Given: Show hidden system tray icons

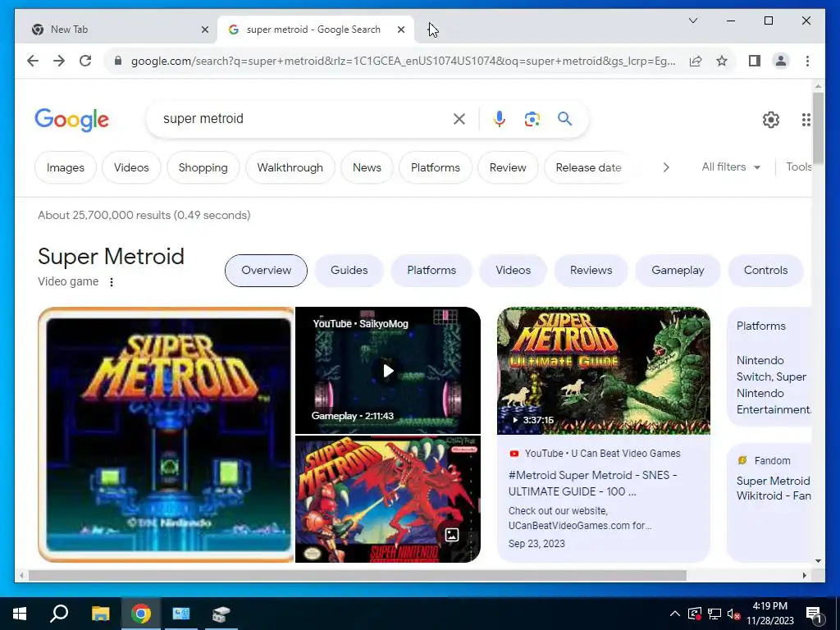Looking at the screenshot, I should pos(675,614).
